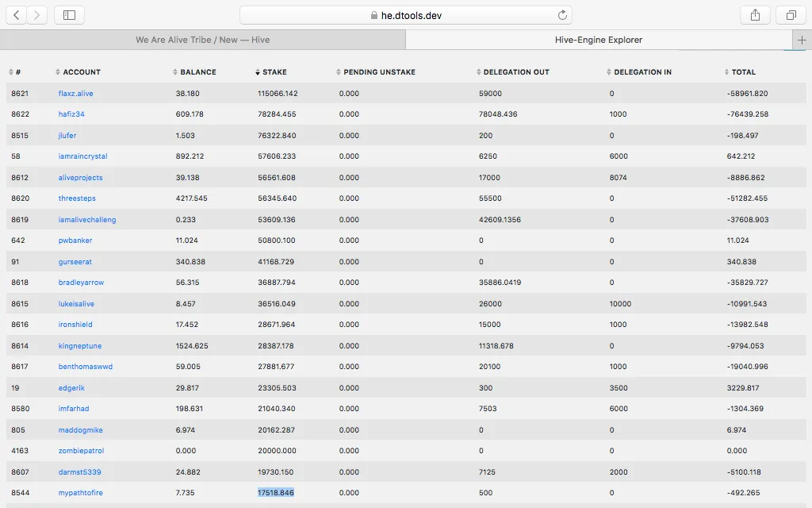This screenshot has width=812, height=508.
Task: Reload the he.dtools.dev page
Action: (563, 15)
